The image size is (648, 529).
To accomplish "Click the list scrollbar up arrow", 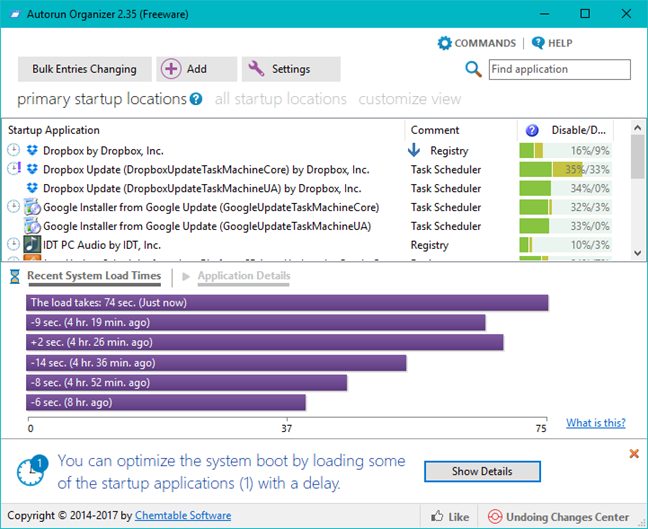I will [x=638, y=128].
